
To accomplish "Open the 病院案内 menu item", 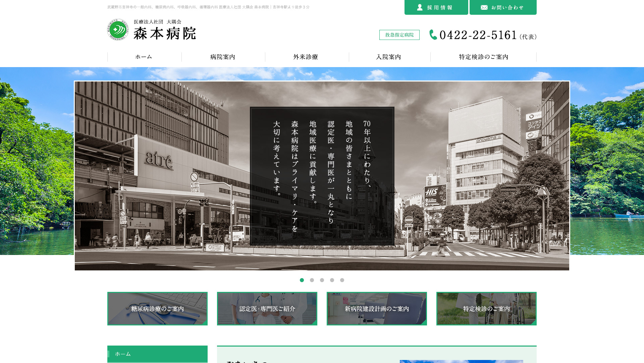I will point(223,57).
